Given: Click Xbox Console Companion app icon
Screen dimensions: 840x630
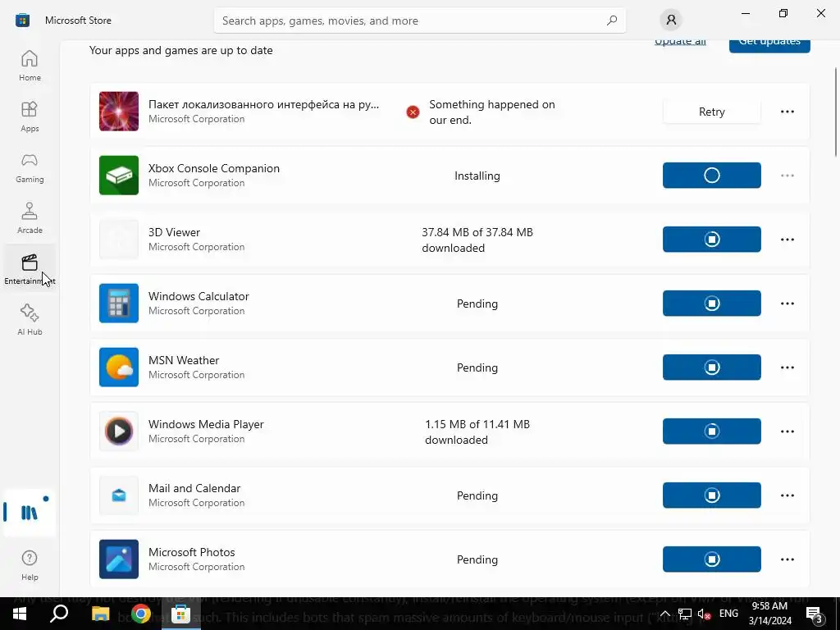Looking at the screenshot, I should click(x=119, y=176).
